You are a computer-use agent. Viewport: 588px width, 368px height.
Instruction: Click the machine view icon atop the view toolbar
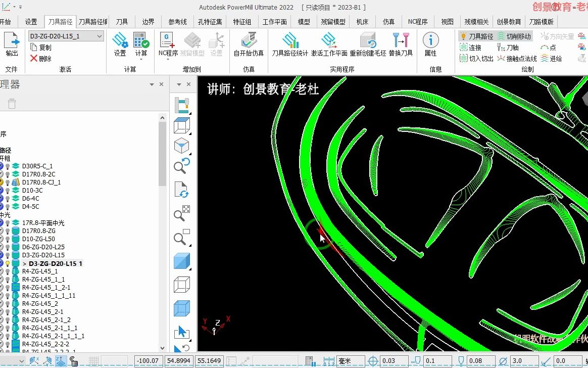pos(182,105)
